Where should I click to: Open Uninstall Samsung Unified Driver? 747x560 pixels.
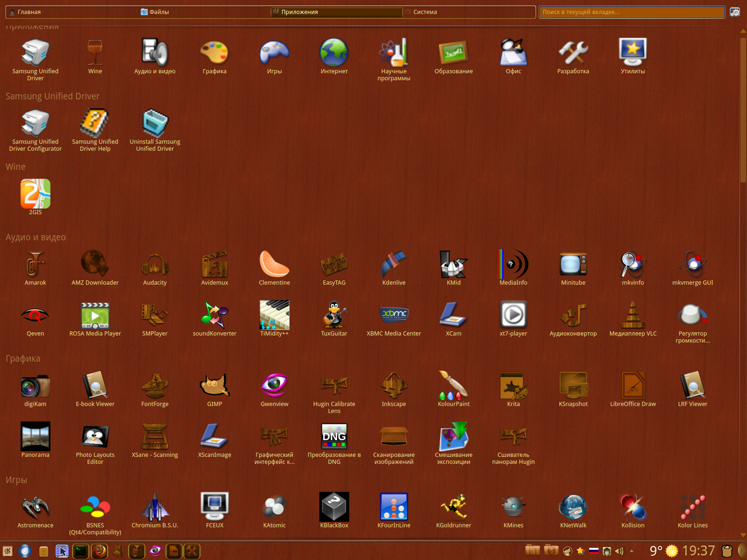[155, 131]
